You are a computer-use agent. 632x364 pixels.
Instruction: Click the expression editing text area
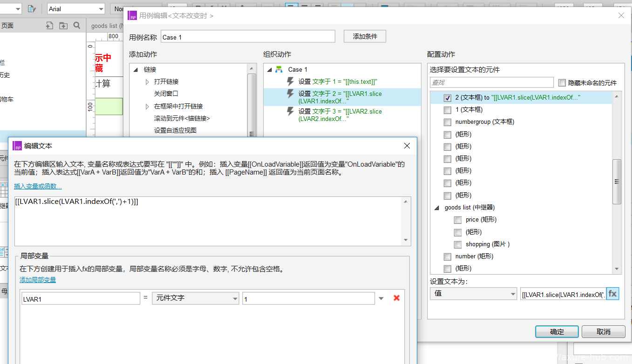(209, 221)
